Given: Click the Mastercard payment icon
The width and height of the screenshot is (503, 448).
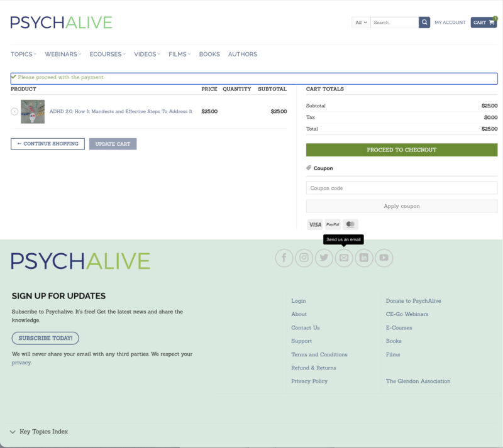Looking at the screenshot, I should (x=350, y=224).
